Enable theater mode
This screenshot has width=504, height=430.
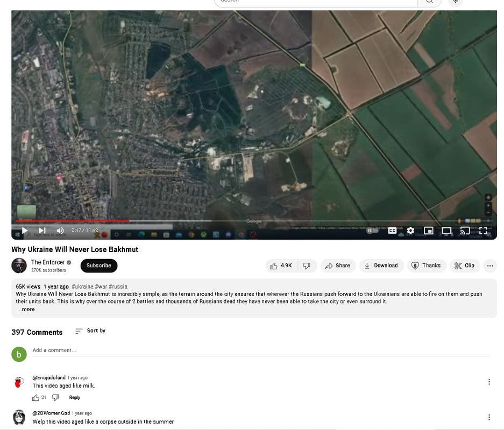[446, 231]
